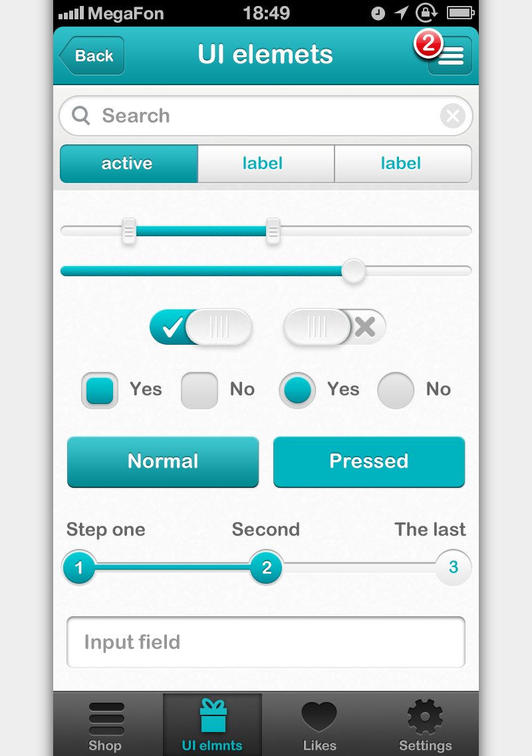Go back with the Back button
The width and height of the screenshot is (532, 756).
tap(92, 56)
